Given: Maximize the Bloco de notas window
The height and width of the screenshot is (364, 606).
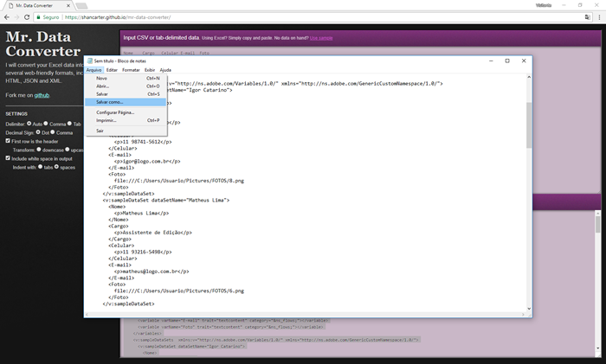Looking at the screenshot, I should coord(507,61).
